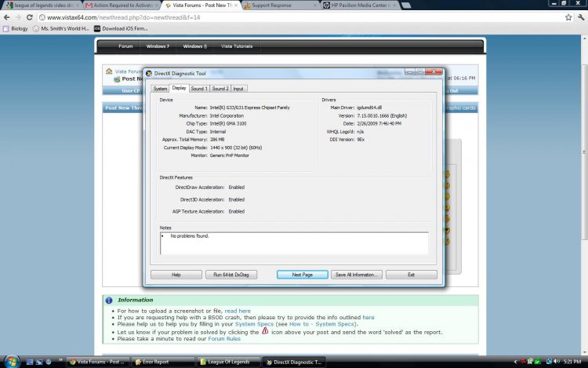The height and width of the screenshot is (368, 588).
Task: Click the red triangle report icon
Action: (265, 331)
